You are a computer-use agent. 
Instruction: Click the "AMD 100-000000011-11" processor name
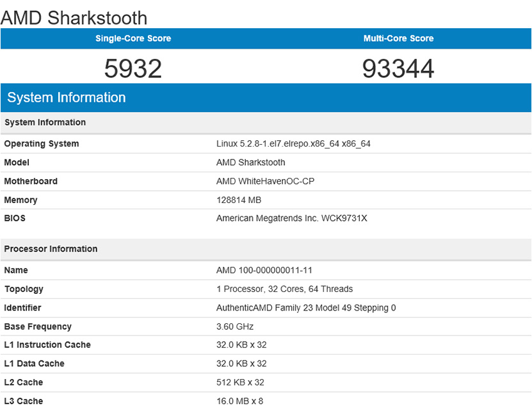click(x=264, y=270)
